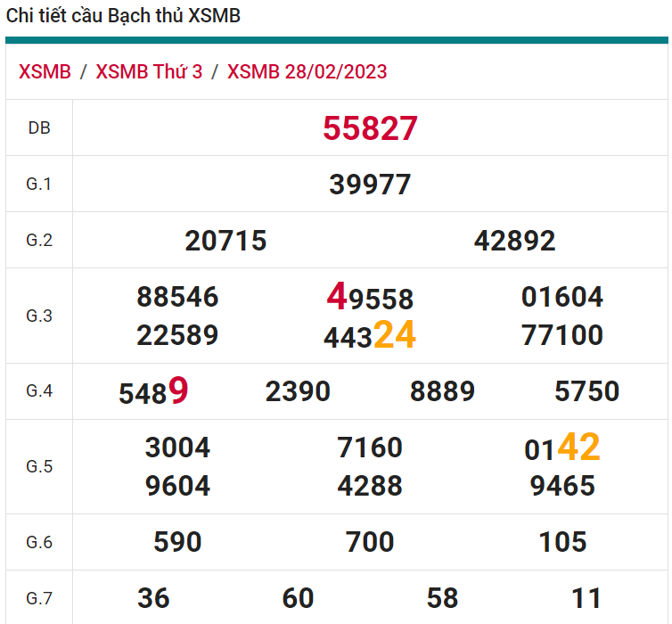Click the G.2 number 20715
The height and width of the screenshot is (624, 672).
pos(225,241)
